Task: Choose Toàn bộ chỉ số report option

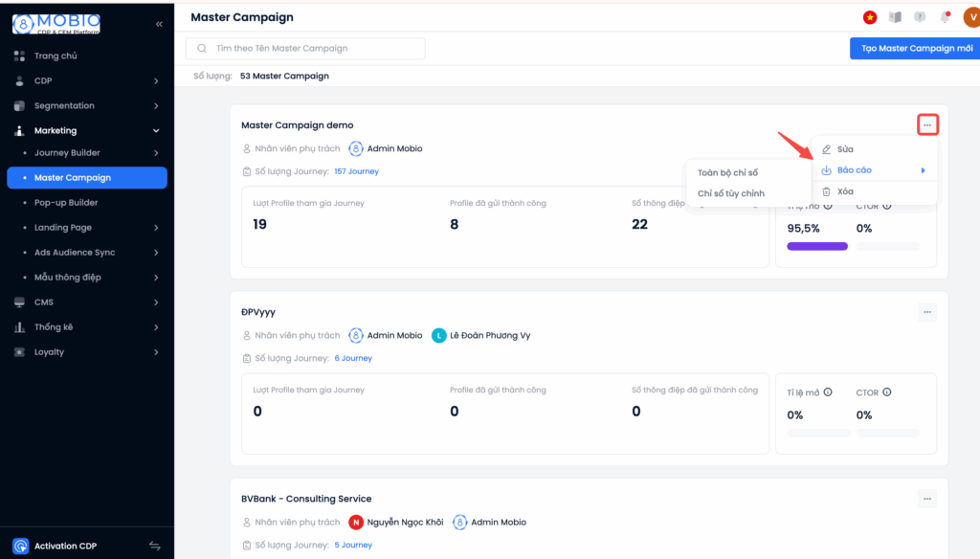Action: (727, 172)
